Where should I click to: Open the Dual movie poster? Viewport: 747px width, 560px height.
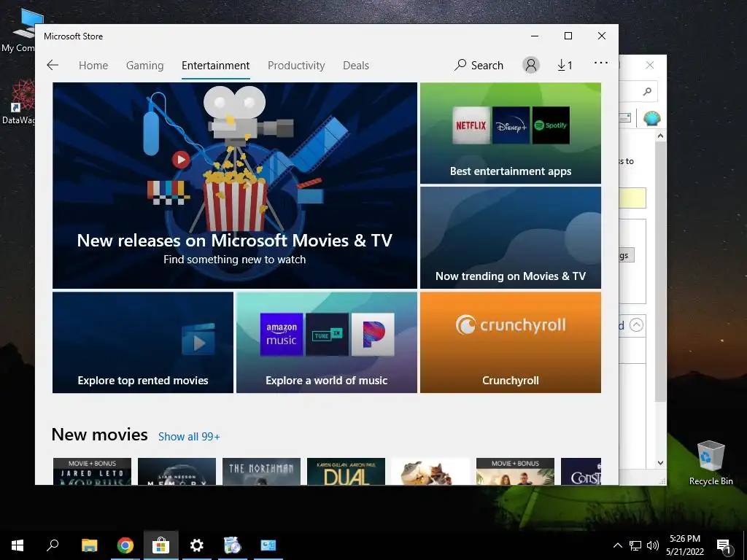(346, 472)
